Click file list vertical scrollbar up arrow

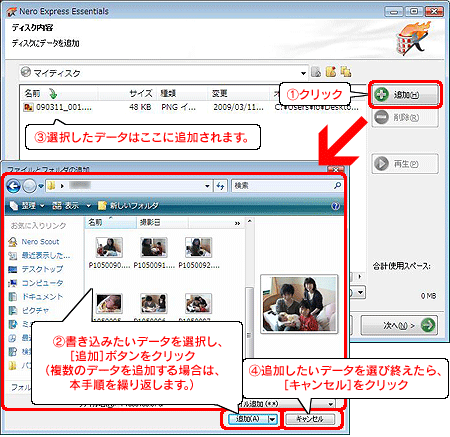[249, 221]
